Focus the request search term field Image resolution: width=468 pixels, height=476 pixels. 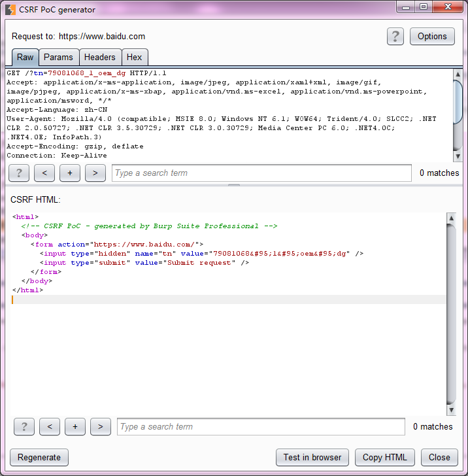point(261,173)
